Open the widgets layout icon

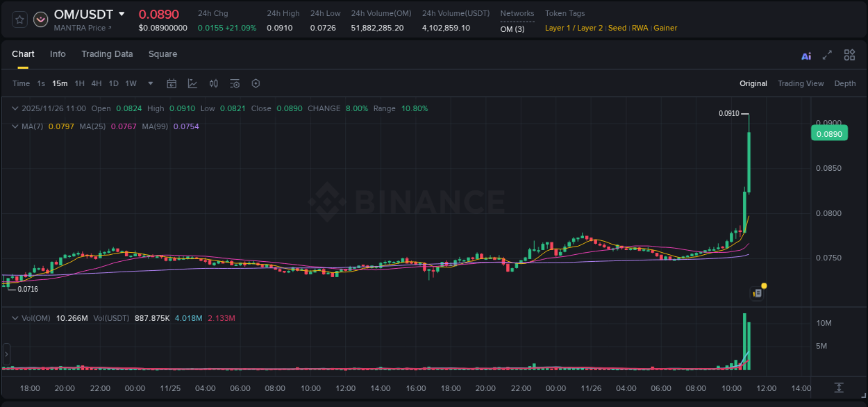click(x=849, y=54)
